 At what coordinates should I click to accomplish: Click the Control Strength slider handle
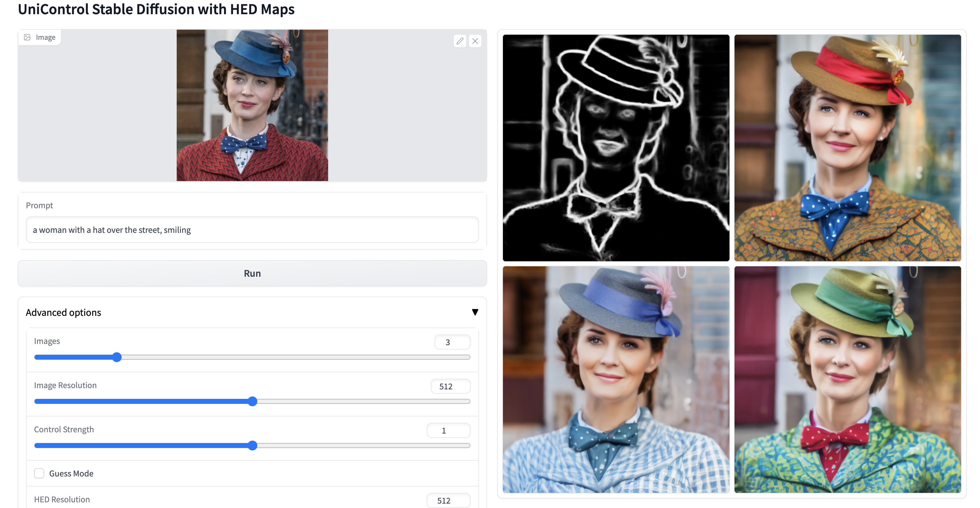click(252, 445)
